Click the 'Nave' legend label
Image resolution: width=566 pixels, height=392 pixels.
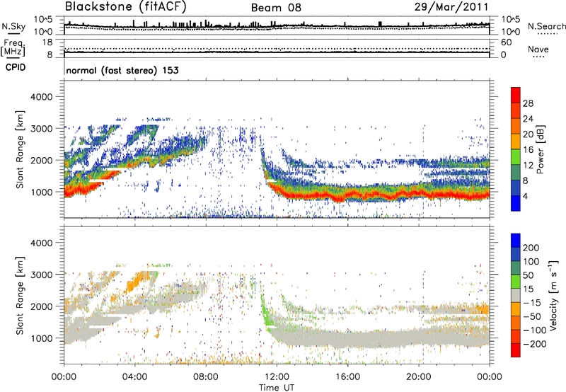pos(538,50)
